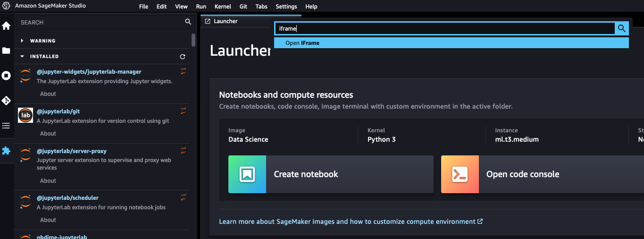Viewport: 644px width, 239px height.
Task: Click the server-proxy extension logo
Action: point(25,155)
